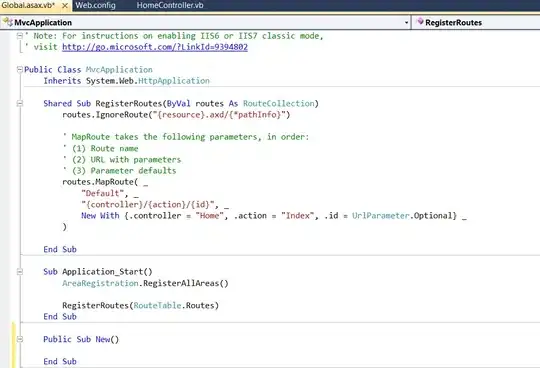Select the Global.asax.vb tab
The image size is (540, 368).
click(x=28, y=5)
